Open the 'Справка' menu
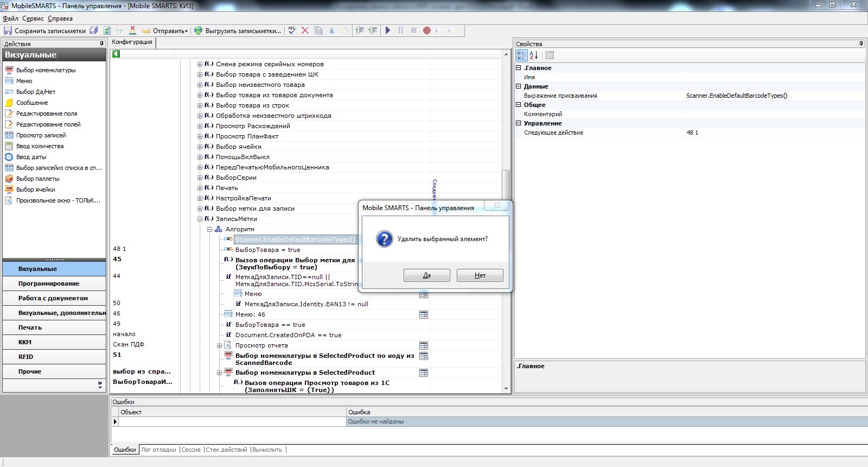868x467 pixels. (60, 18)
